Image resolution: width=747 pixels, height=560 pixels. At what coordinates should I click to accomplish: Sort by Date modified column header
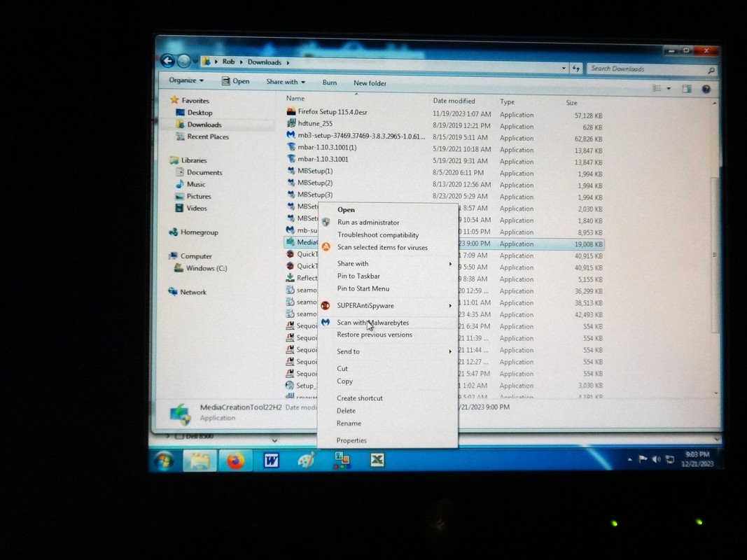454,101
